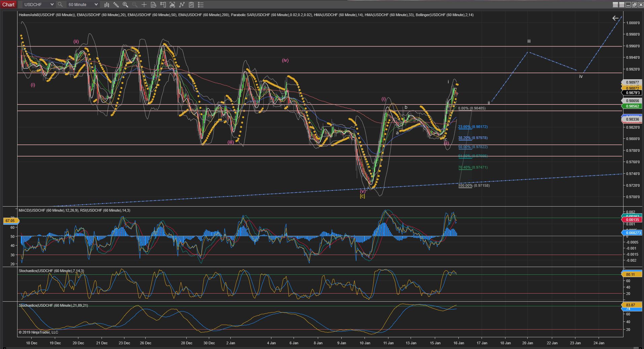The image size is (644, 349).
Task: Click the Chart tab label
Action: click(9, 4)
